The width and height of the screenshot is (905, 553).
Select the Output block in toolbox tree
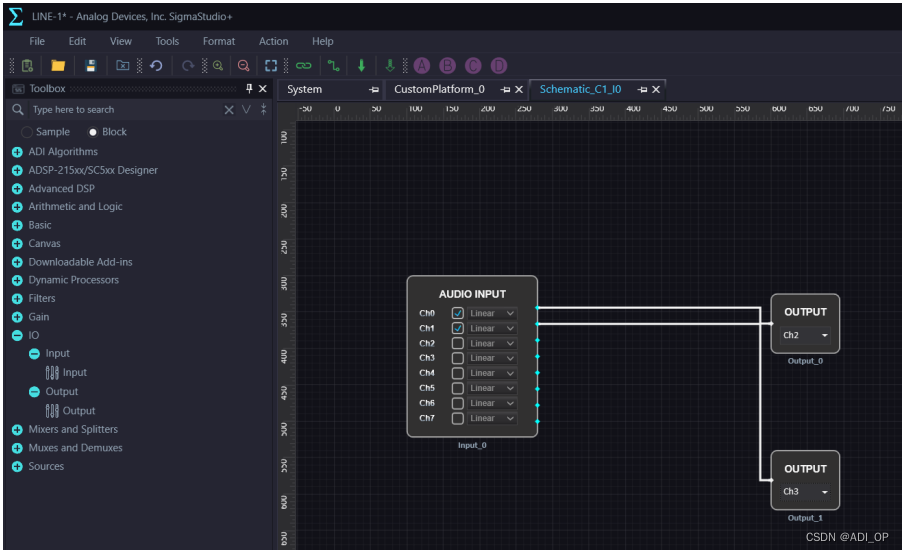tap(70, 410)
